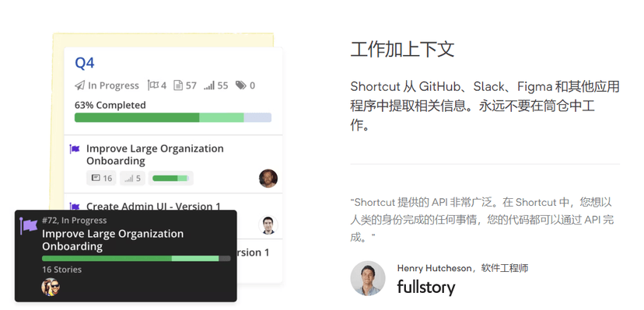This screenshot has height=310, width=644.
Task: Open the Q4 milestone title
Action: click(x=85, y=63)
